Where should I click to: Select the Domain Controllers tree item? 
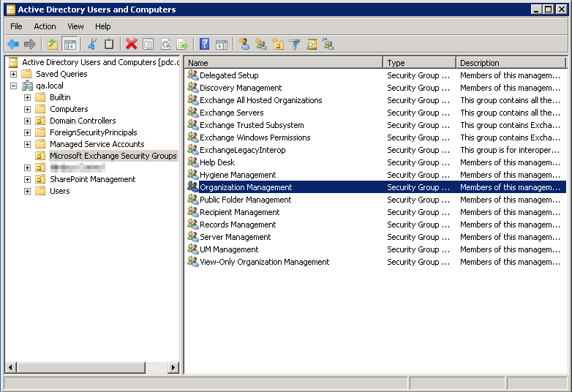coord(83,121)
